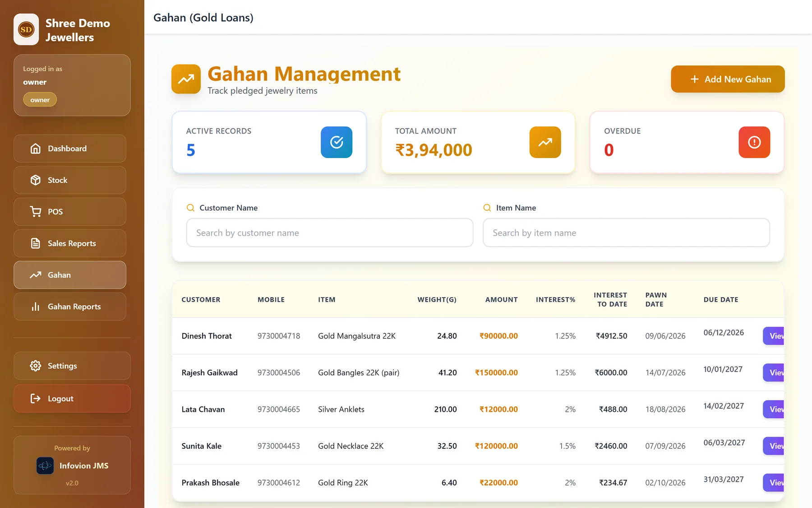The width and height of the screenshot is (812, 508).
Task: Click the Stock box icon
Action: (x=35, y=180)
